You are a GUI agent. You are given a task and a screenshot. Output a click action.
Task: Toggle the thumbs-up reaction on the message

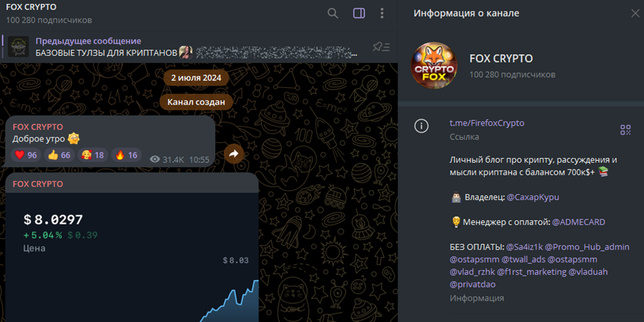click(59, 155)
